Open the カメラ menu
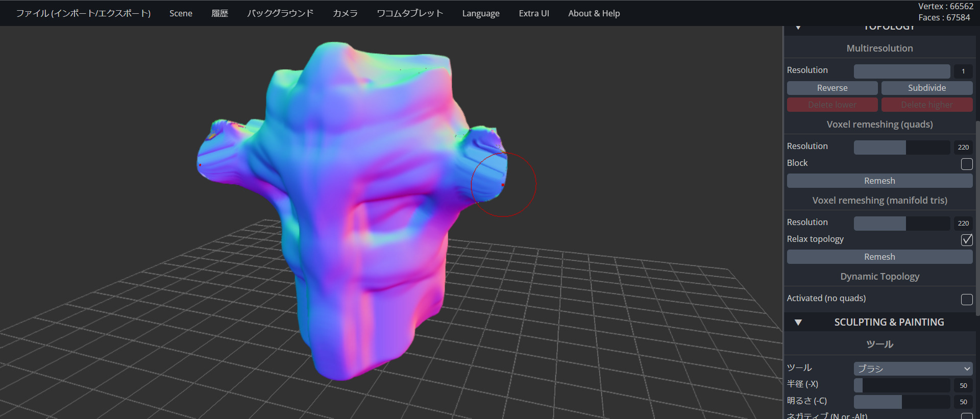 (345, 13)
